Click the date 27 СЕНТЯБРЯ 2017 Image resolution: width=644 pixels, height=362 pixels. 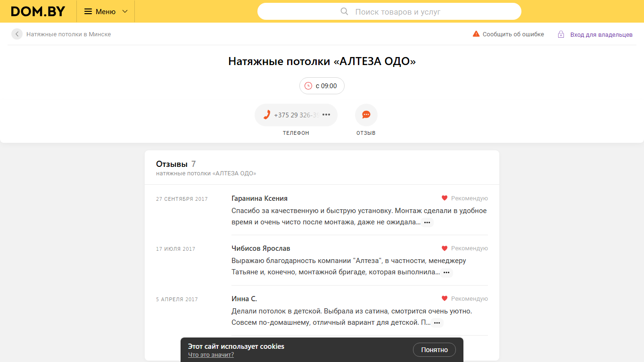(x=182, y=199)
